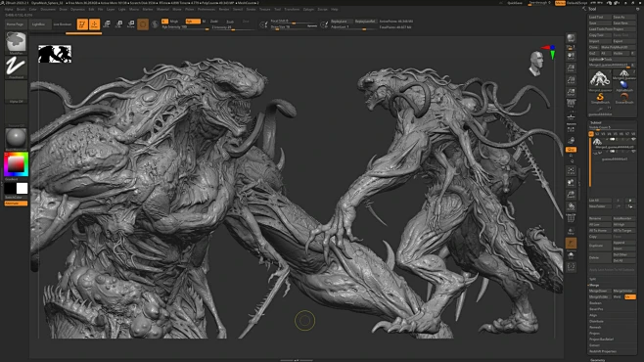Image resolution: width=644 pixels, height=362 pixels.
Task: Open the Zplugin menu
Action: click(x=308, y=9)
